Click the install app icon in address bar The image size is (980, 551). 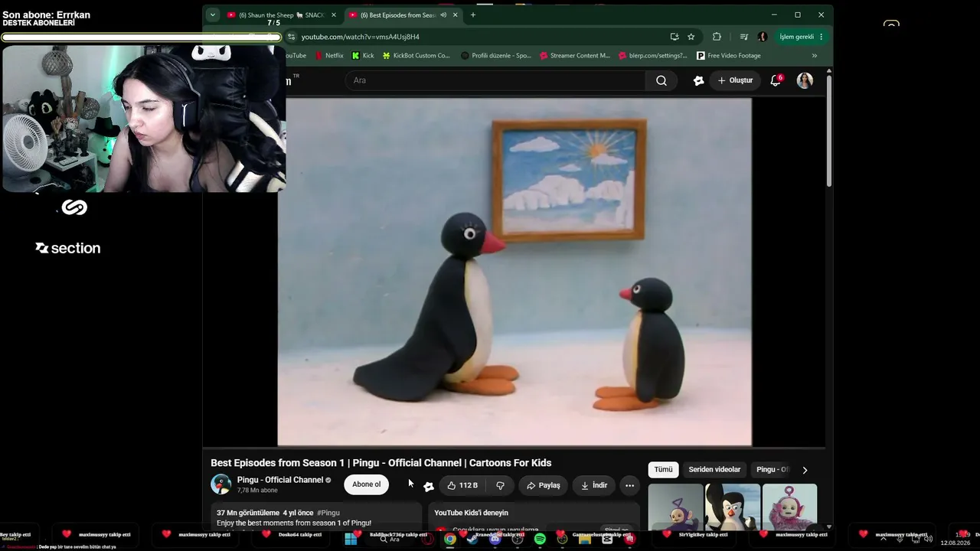pos(675,37)
